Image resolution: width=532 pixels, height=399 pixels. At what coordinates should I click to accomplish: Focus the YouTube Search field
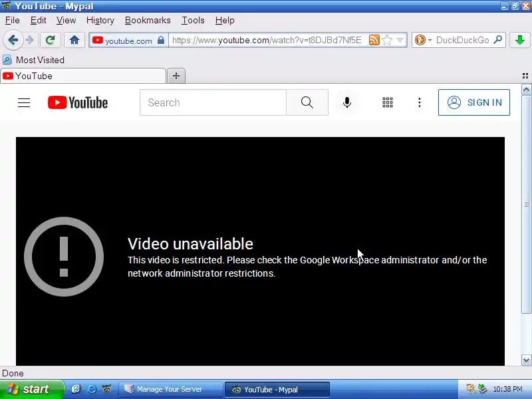pos(213,102)
